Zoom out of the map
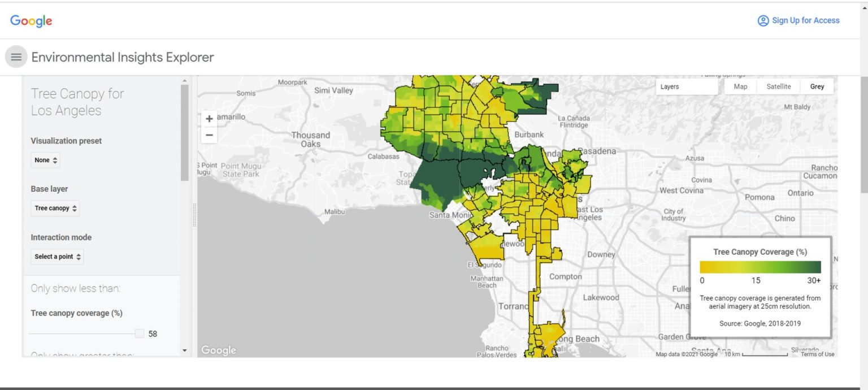Image resolution: width=868 pixels, height=390 pixels. [x=209, y=135]
